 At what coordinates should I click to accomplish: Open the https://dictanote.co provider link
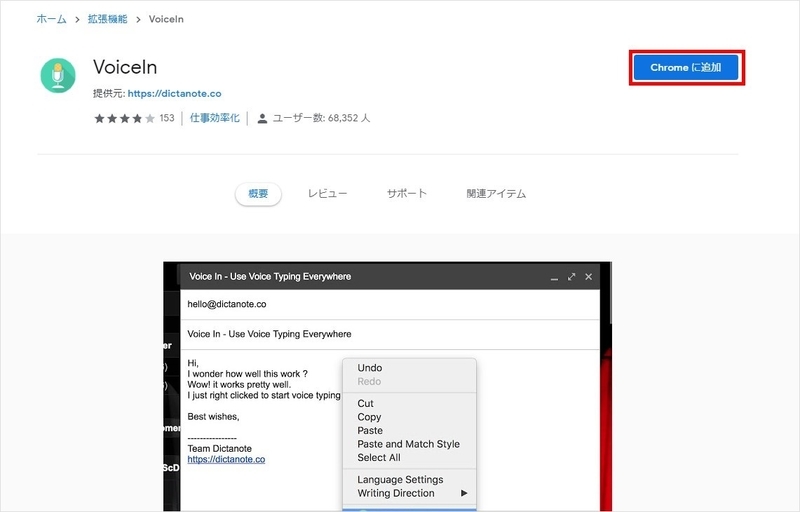click(174, 93)
